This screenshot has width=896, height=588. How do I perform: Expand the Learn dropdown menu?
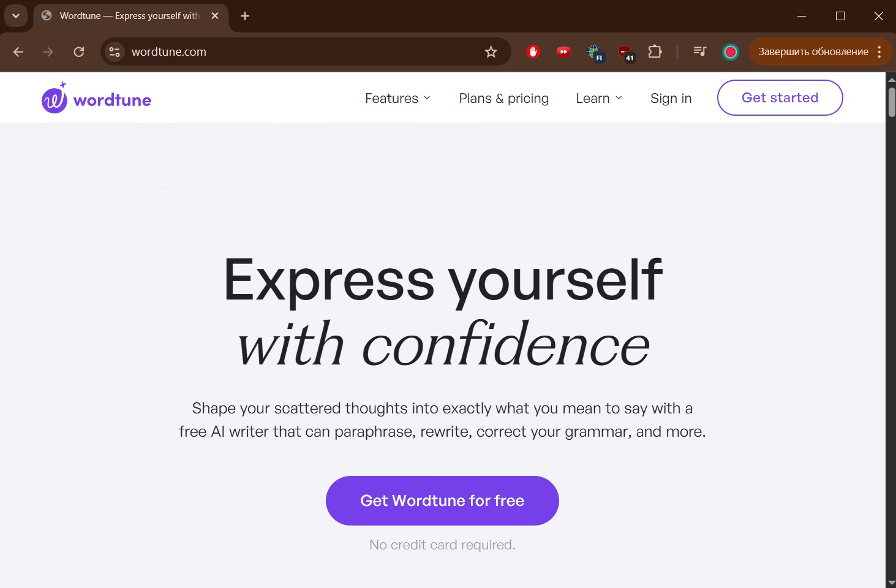[x=598, y=99]
